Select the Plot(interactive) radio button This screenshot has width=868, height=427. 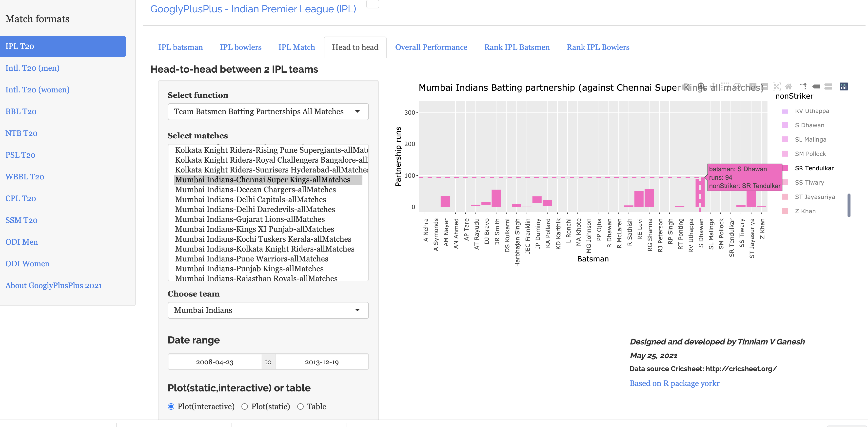pos(171,406)
